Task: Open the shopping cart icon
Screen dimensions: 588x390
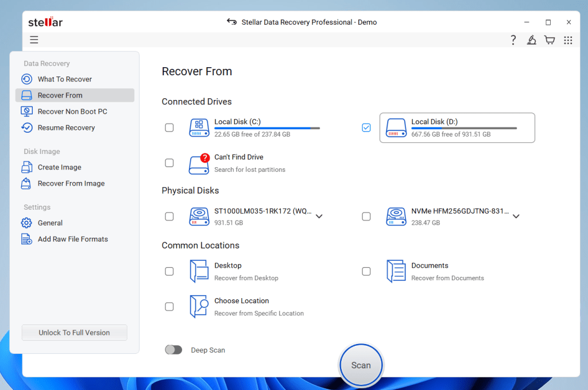Action: [x=550, y=40]
